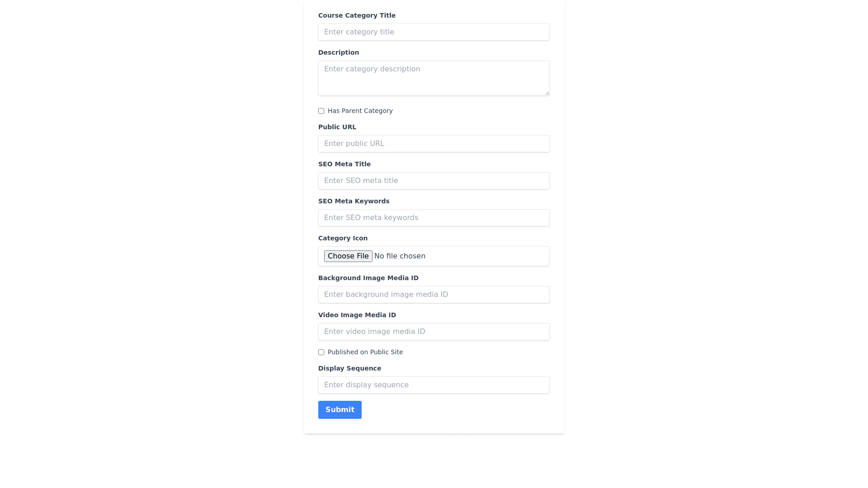This screenshot has height=488, width=868.
Task: Click into the Public URL field
Action: tap(434, 144)
